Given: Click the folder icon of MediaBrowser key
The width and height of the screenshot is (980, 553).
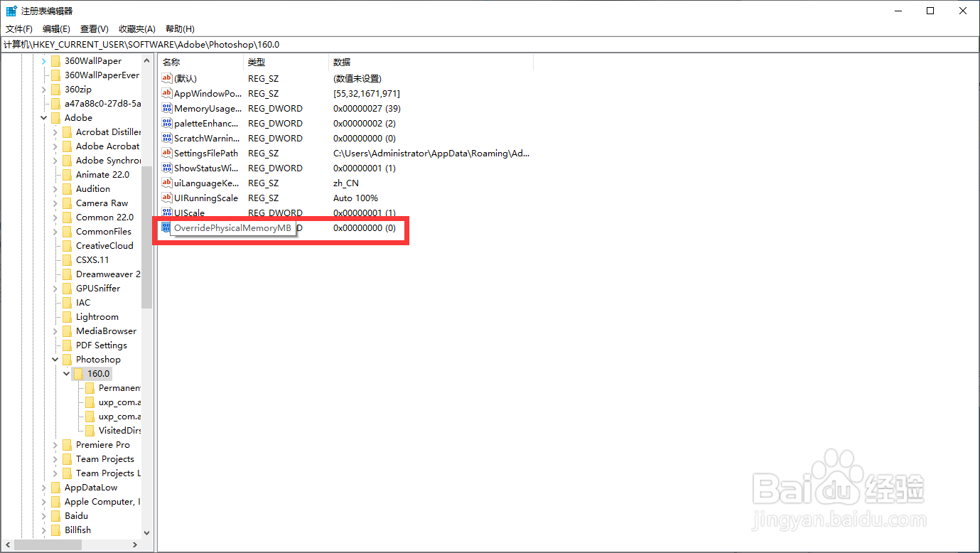Looking at the screenshot, I should (x=68, y=331).
